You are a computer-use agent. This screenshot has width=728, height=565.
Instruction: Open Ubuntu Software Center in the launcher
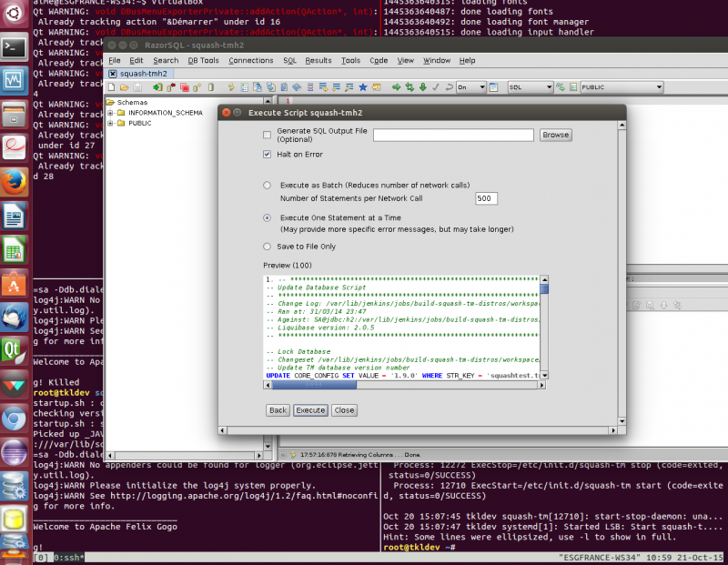pos(14,284)
